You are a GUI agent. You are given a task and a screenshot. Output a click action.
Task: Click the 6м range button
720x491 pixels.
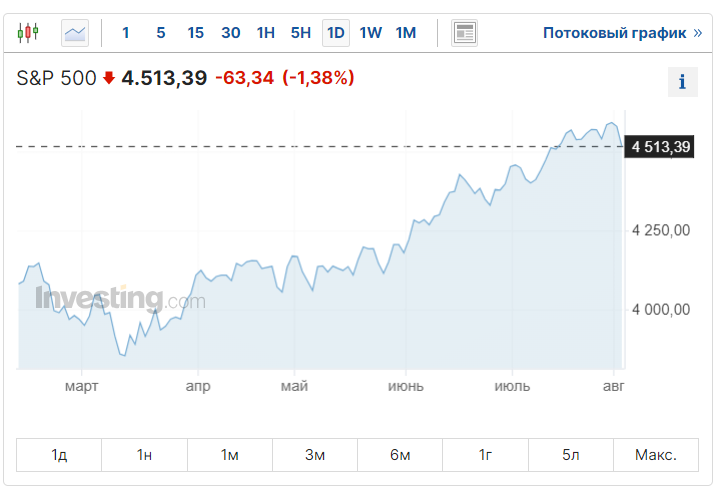coord(400,455)
